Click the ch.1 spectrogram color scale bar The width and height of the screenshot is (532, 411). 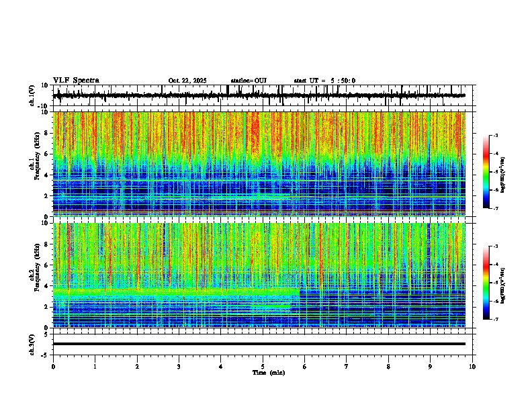[486, 172]
